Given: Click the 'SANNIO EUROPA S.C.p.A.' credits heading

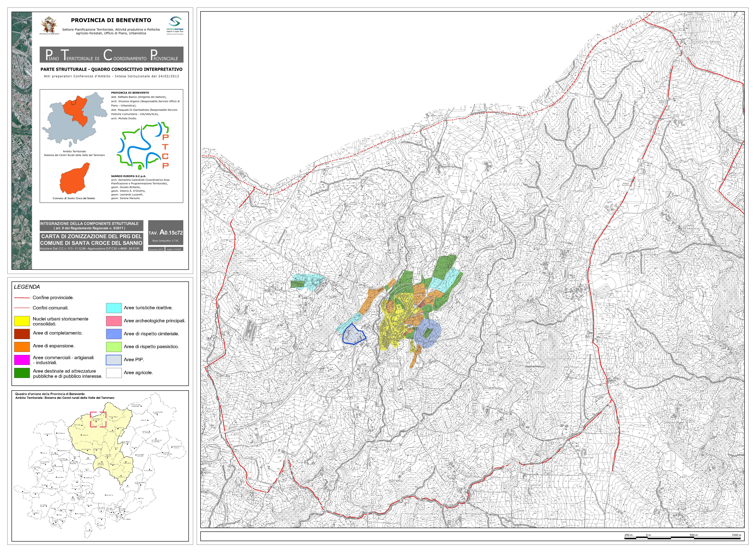Looking at the screenshot, I should tap(129, 176).
